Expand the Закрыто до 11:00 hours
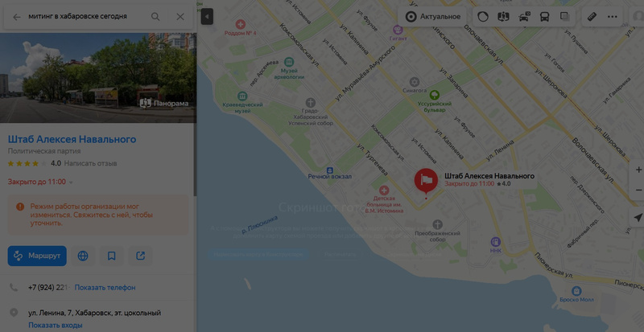The height and width of the screenshot is (332, 644). tap(40, 182)
